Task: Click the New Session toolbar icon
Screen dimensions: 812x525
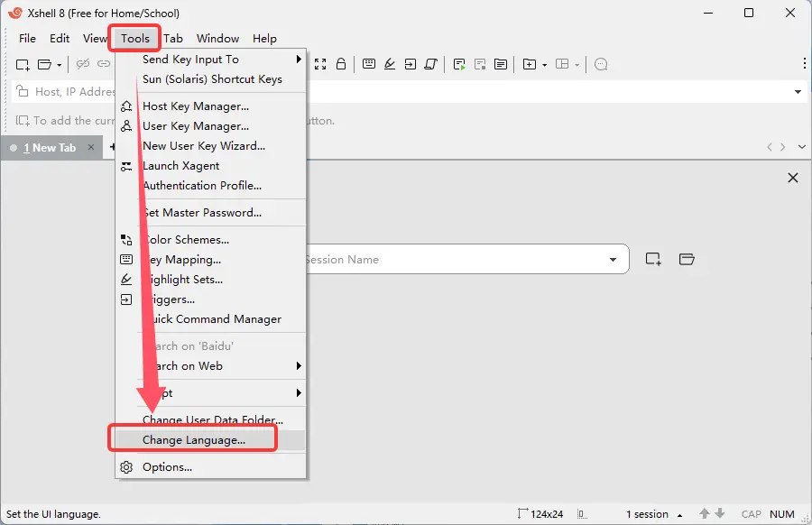Action: point(23,64)
